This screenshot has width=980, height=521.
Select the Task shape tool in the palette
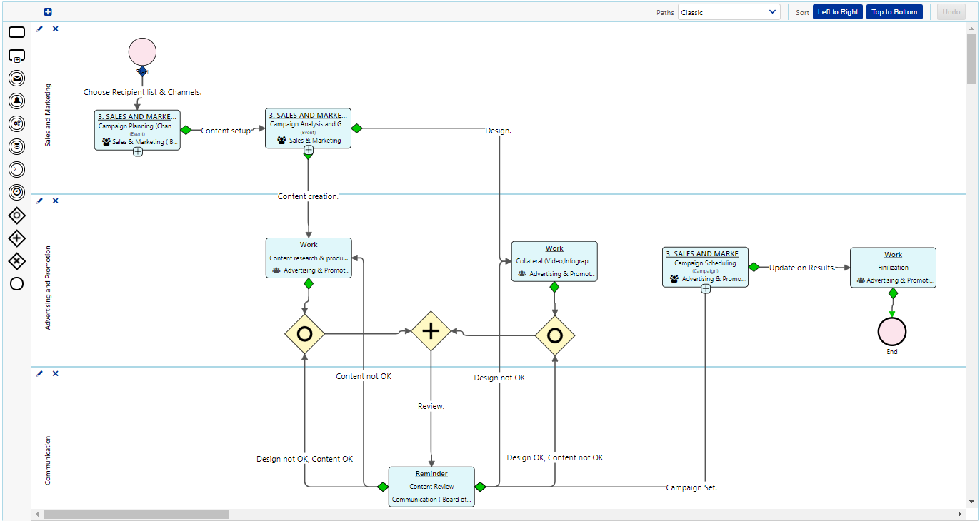16,31
